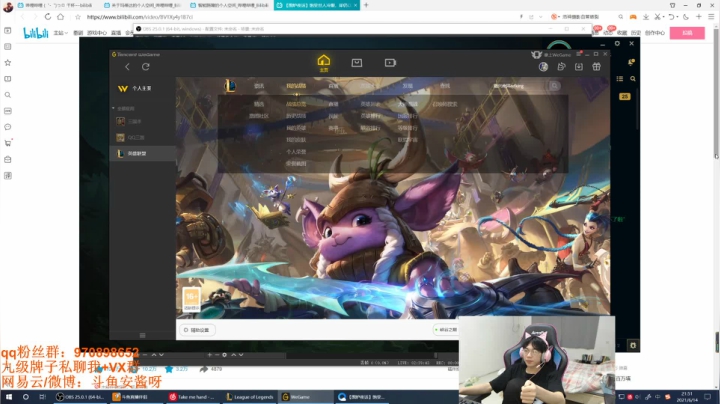Open browser hamburger main menu
Image resolution: width=720 pixels, height=404 pixels.
pos(711,17)
